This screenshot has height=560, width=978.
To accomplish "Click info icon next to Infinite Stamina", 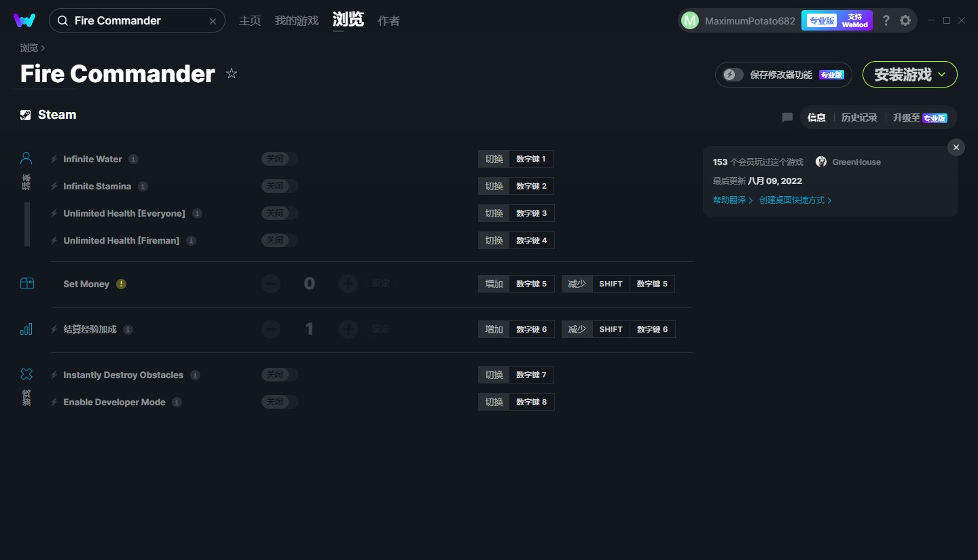I will [x=143, y=186].
